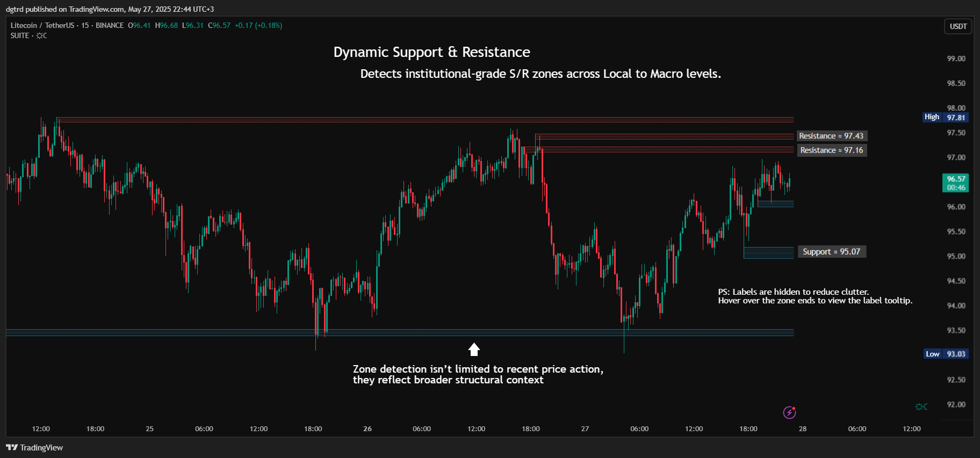The height and width of the screenshot is (458, 980).
Task: Open the USDT currency selector
Action: coord(958,26)
